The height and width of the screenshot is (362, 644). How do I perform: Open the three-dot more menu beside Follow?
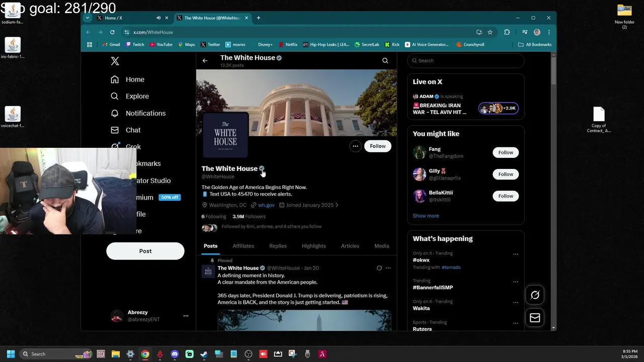click(x=355, y=146)
